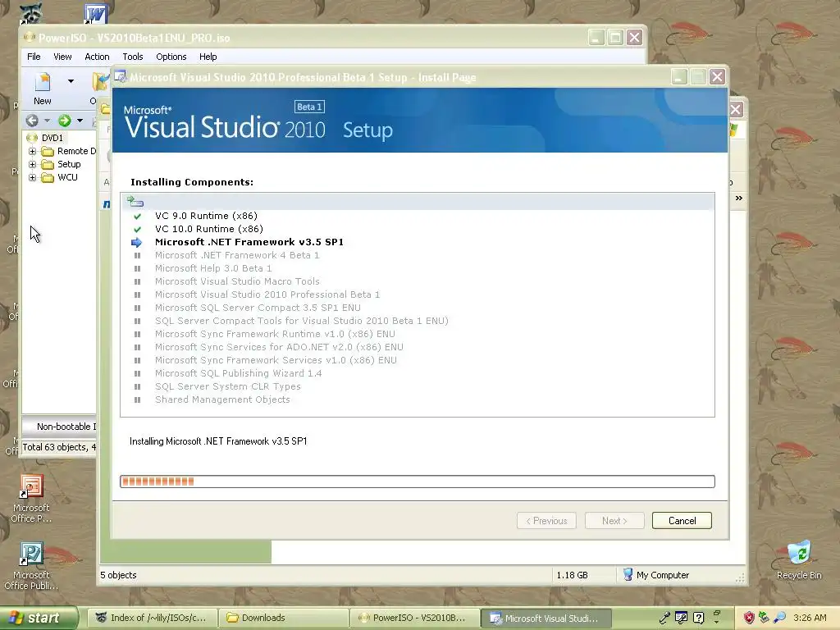
Task: Click the Remote D folder icon
Action: tap(48, 151)
